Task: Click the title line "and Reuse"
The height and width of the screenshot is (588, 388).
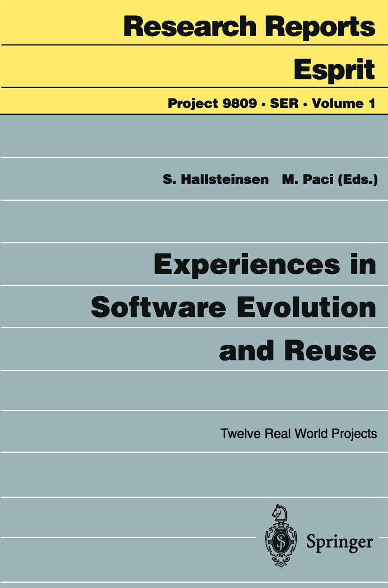Action: [x=297, y=350]
